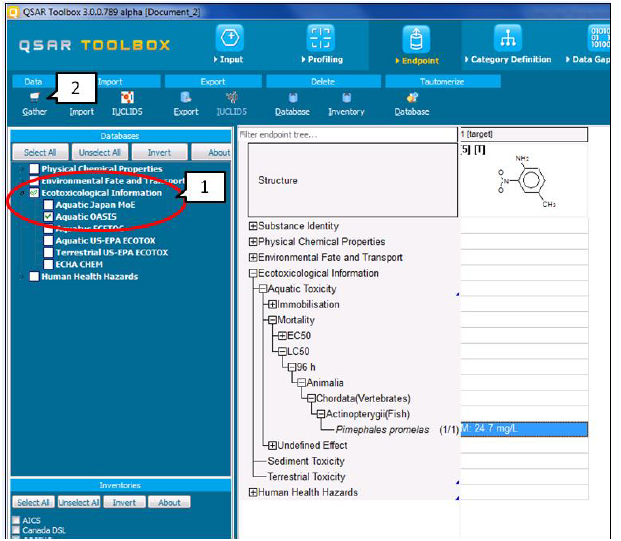Image resolution: width=621 pixels, height=541 pixels.
Task: Open the Category Definition stage icon
Action: (x=508, y=38)
